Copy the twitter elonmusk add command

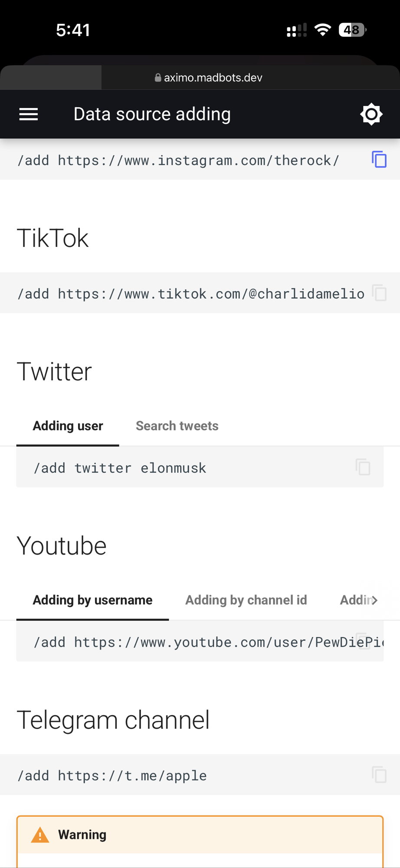[363, 467]
